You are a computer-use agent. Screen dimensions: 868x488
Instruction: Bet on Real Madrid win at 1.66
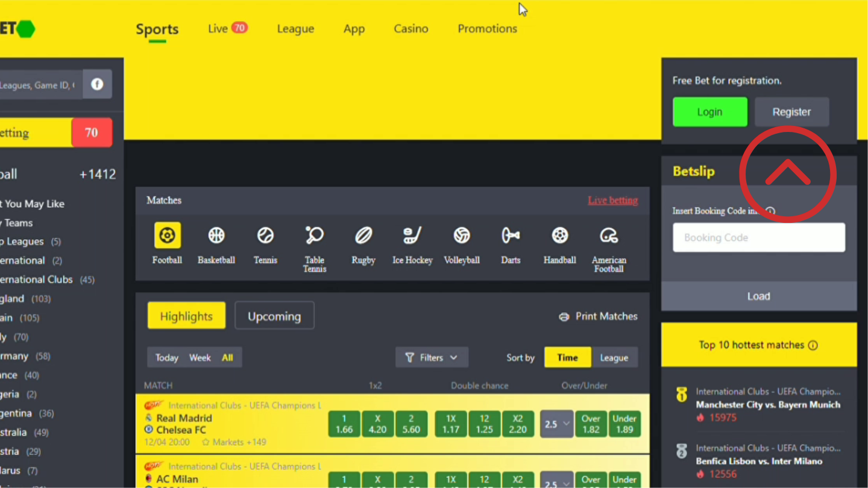pyautogui.click(x=344, y=424)
